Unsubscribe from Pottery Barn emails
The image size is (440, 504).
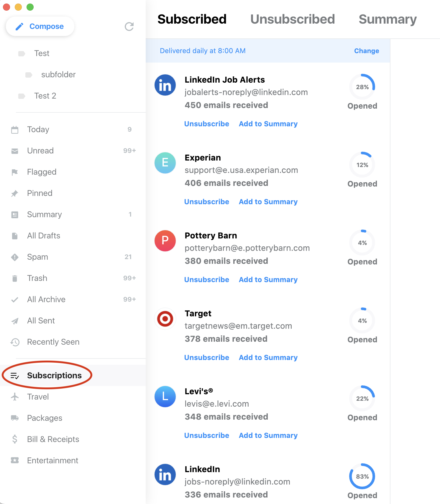pos(207,280)
